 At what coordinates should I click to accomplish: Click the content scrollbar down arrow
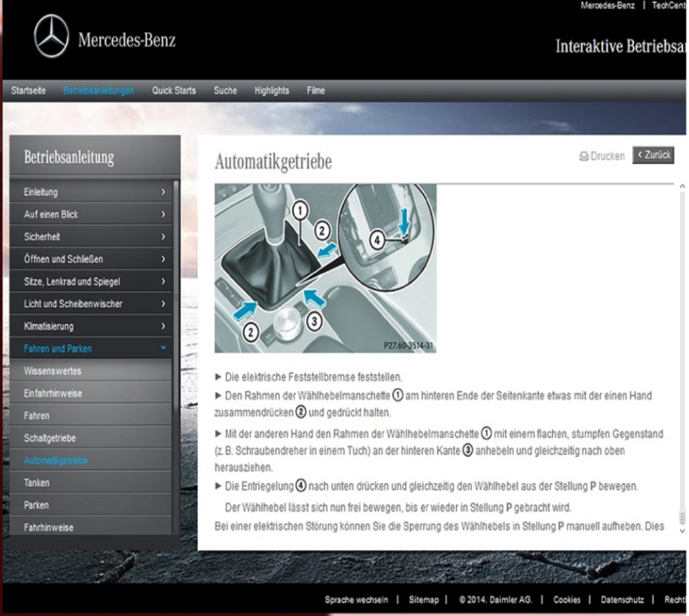[682, 531]
